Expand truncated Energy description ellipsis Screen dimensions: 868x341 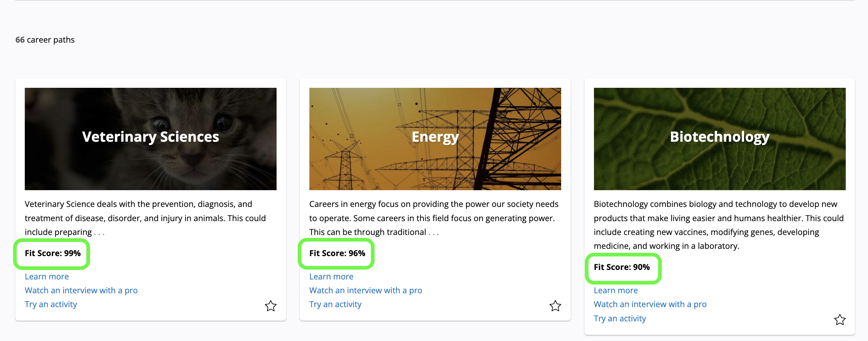click(433, 233)
